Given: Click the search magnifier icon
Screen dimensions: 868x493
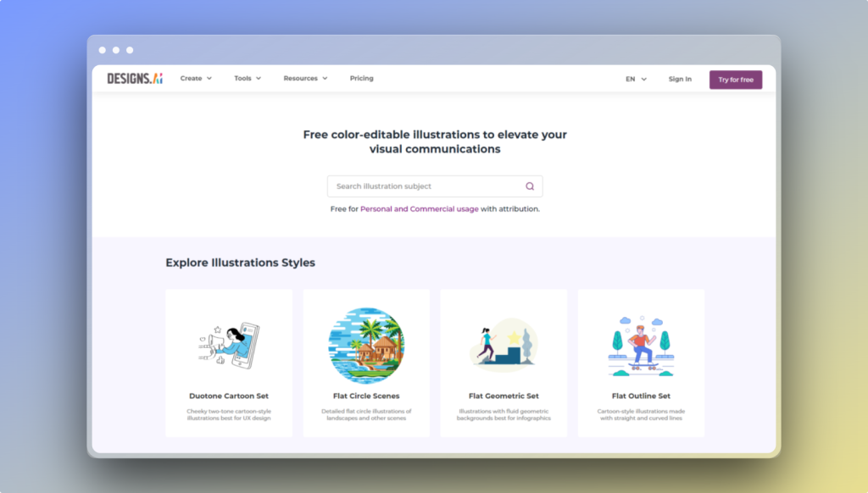Looking at the screenshot, I should click(x=530, y=186).
